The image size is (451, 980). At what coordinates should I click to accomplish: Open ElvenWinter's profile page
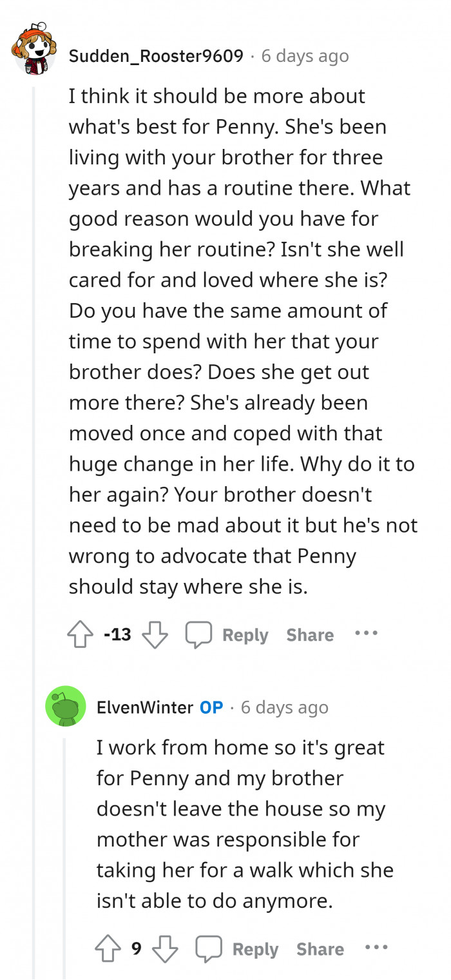[x=143, y=707]
